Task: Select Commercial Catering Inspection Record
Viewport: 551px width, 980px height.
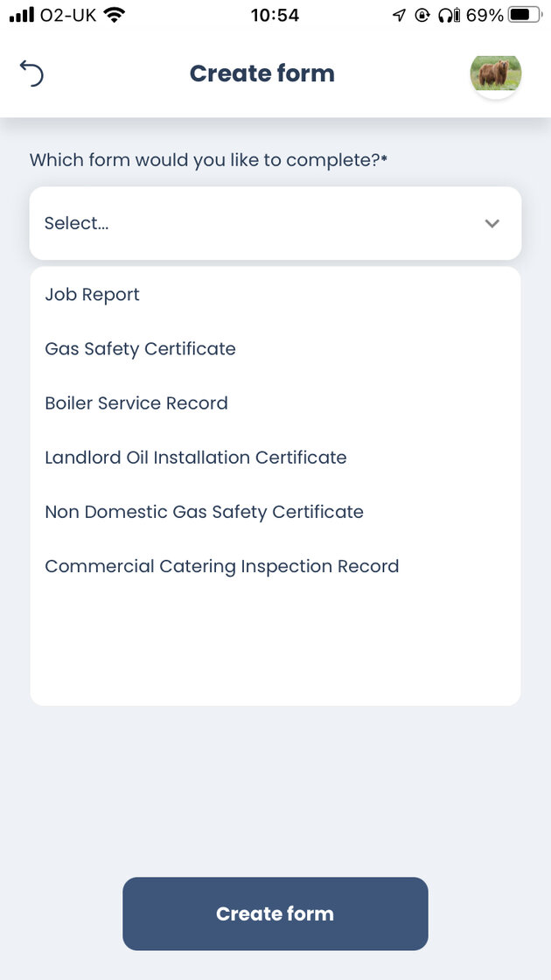Action: [x=222, y=566]
